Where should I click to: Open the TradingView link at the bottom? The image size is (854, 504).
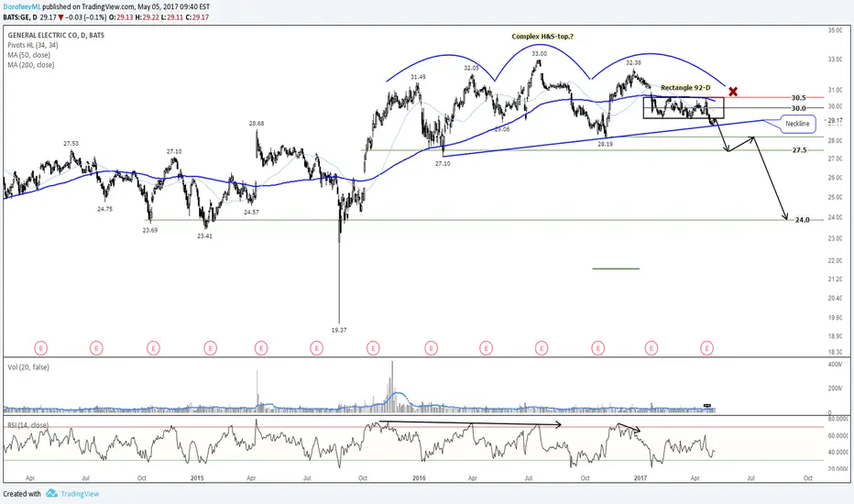coord(80,494)
